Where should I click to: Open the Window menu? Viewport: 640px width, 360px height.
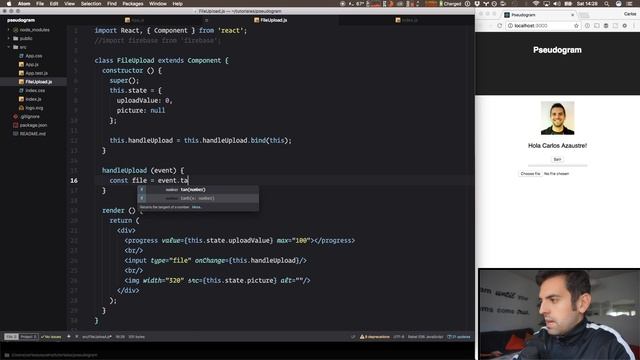click(158, 4)
